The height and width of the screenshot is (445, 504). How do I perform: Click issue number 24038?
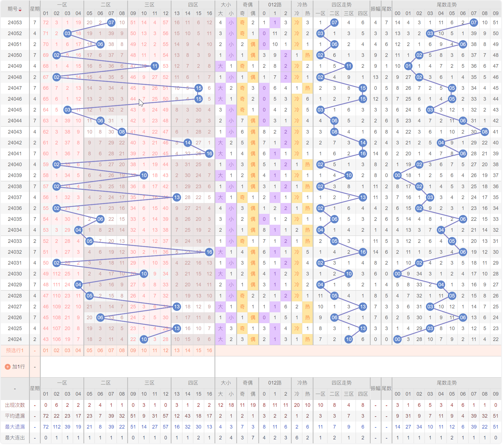coord(15,186)
